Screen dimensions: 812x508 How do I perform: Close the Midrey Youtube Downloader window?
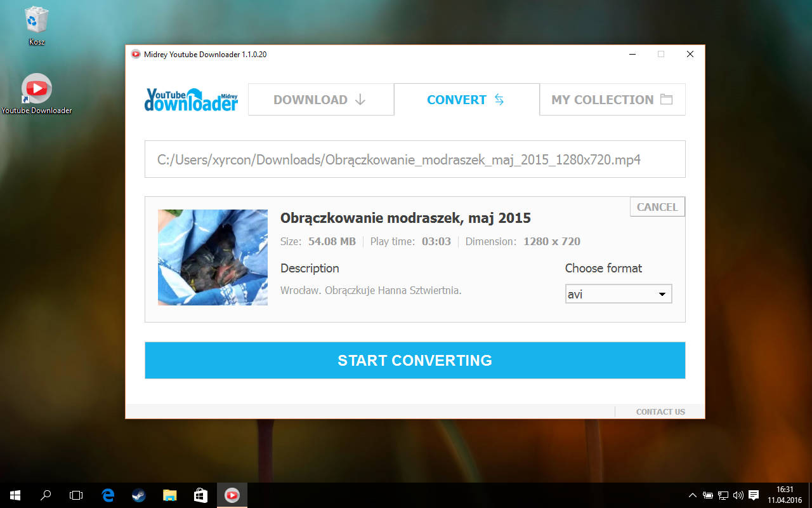point(690,54)
